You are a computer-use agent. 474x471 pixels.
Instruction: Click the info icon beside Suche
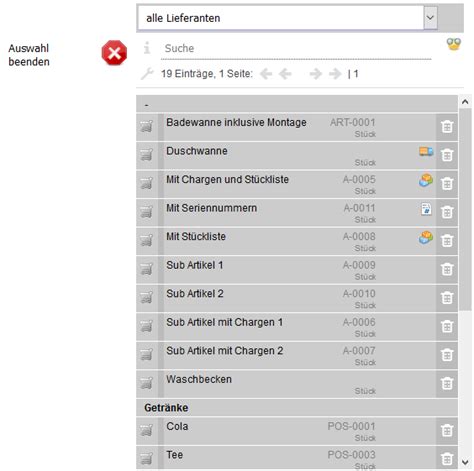[x=147, y=48]
